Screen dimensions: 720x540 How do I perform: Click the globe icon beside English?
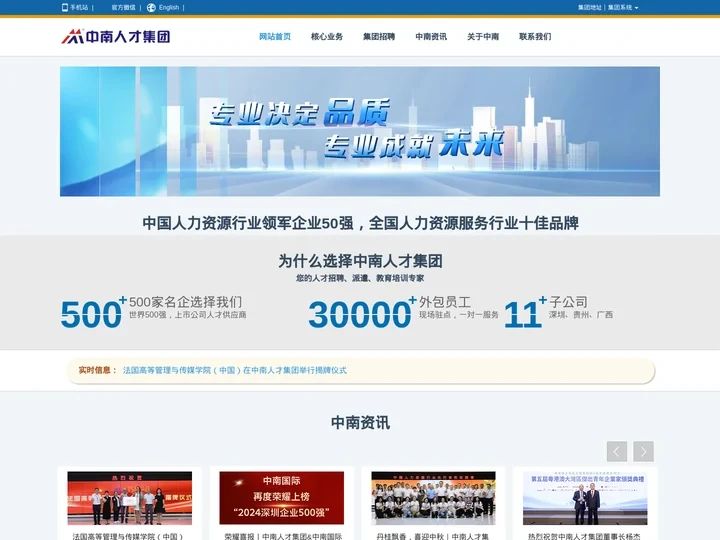tap(151, 7)
